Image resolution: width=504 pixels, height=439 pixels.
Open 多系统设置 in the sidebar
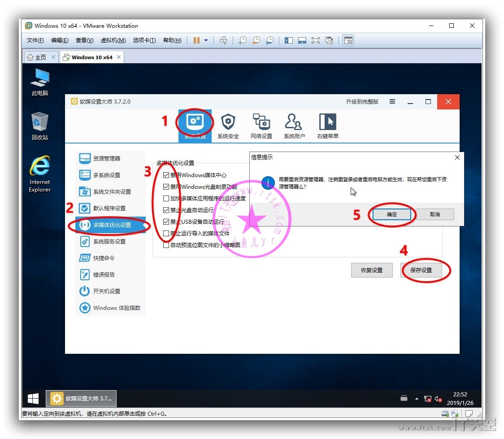[110, 175]
